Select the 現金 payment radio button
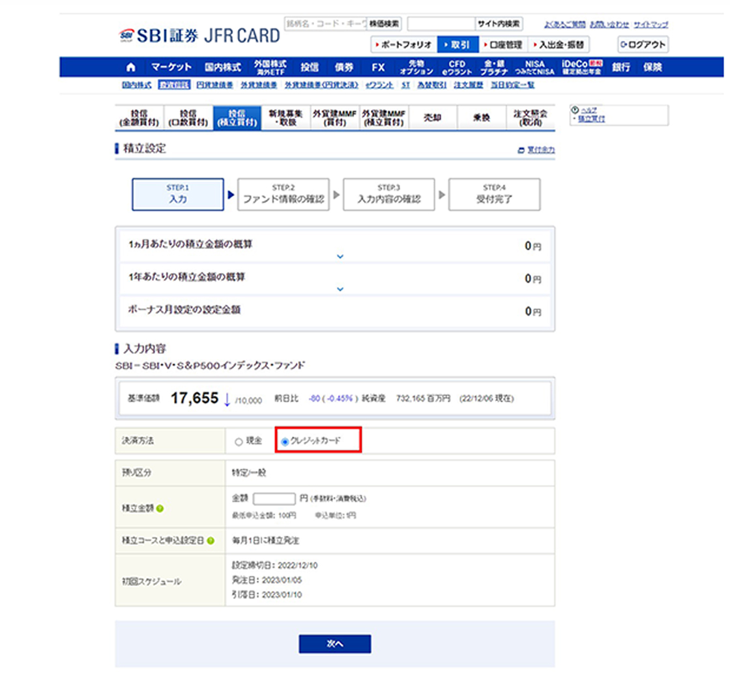Image resolution: width=730 pixels, height=700 pixels. click(x=239, y=442)
